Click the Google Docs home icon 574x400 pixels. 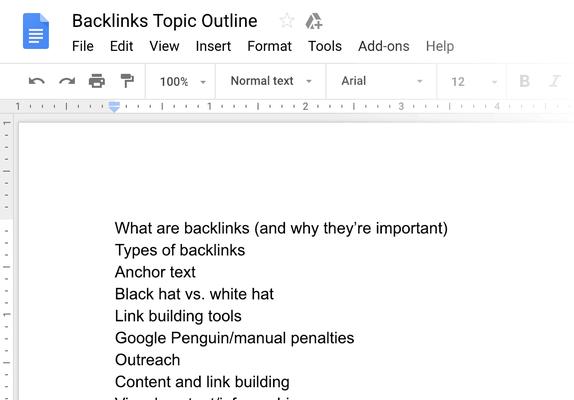point(36,31)
